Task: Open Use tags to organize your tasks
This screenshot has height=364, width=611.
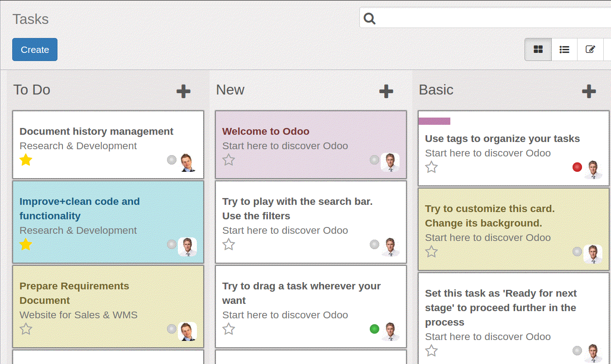Action: click(x=502, y=139)
